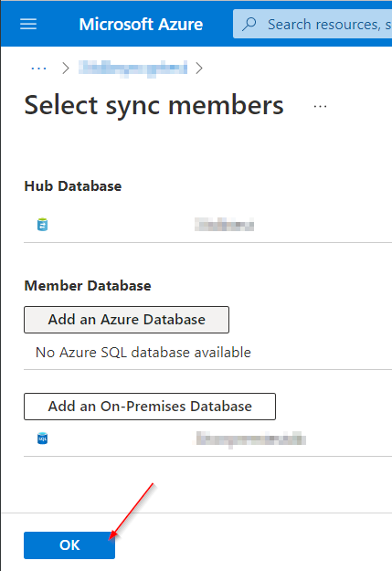
Task: Focus the Search resources input field
Action: (313, 24)
